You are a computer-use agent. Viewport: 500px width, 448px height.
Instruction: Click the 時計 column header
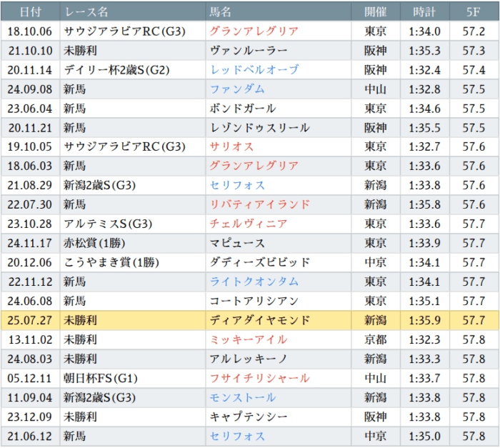pyautogui.click(x=425, y=12)
